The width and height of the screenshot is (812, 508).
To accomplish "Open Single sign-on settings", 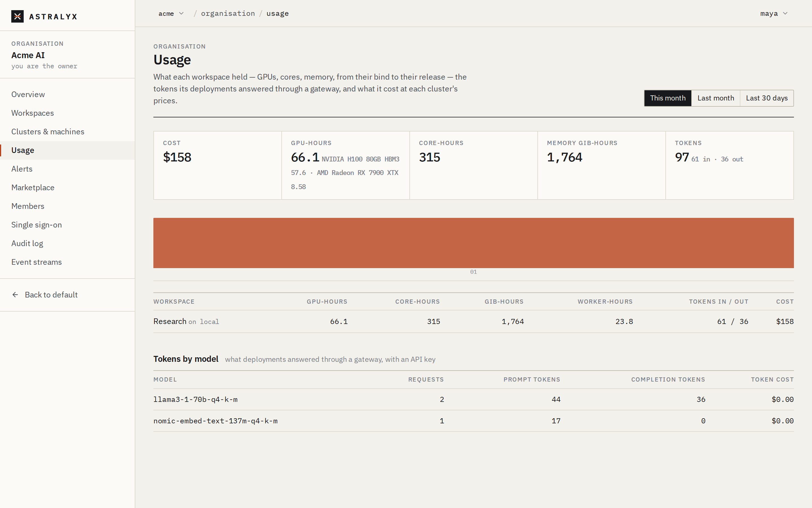I will tap(67, 225).
